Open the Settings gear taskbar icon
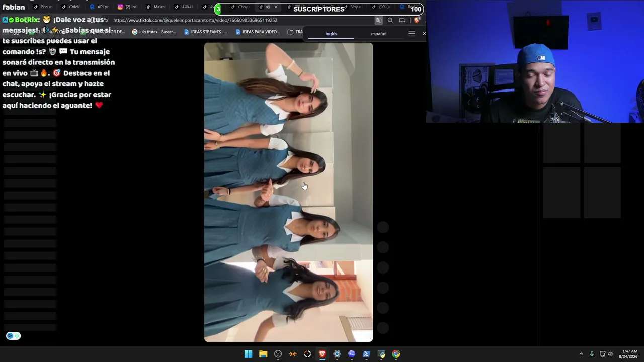Viewport: 644px width, 362px height. pyautogui.click(x=337, y=354)
